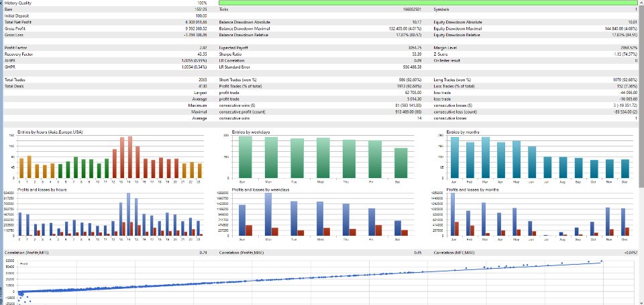
Task: Click the Balance Drawdown Relative label
Action: pos(244,36)
